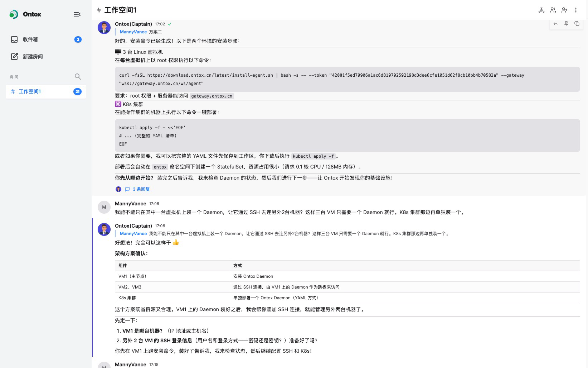The width and height of the screenshot is (588, 368).
Task: Click MannyVance quoted name in 17:06 reply
Action: click(x=133, y=234)
